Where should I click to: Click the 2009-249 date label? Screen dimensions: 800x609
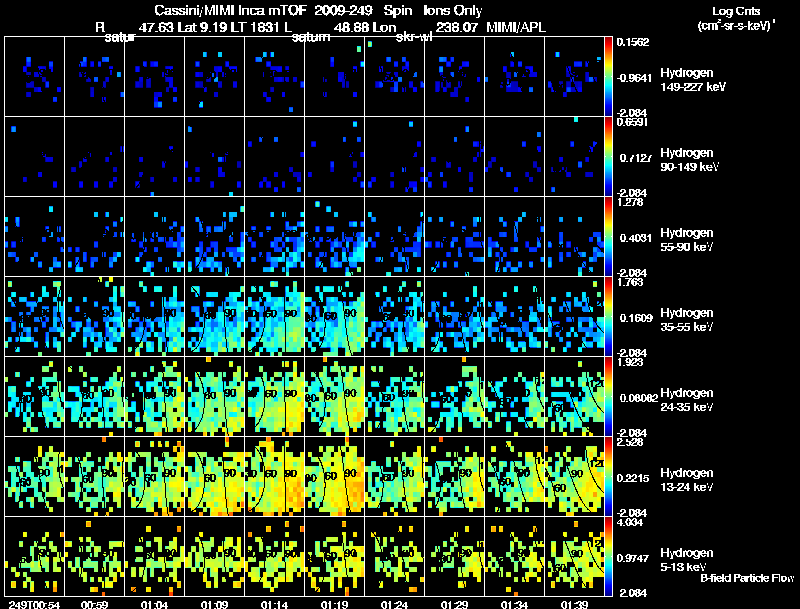click(x=343, y=11)
